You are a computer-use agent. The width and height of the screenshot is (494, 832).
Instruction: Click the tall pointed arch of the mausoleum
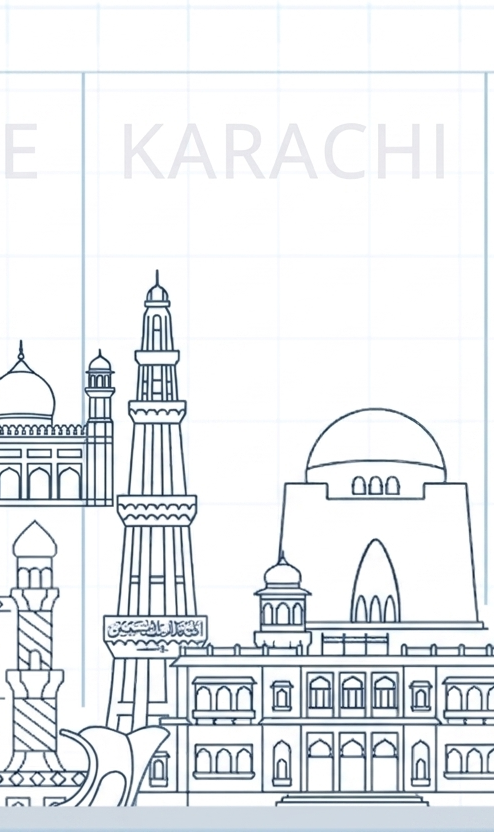click(x=376, y=581)
